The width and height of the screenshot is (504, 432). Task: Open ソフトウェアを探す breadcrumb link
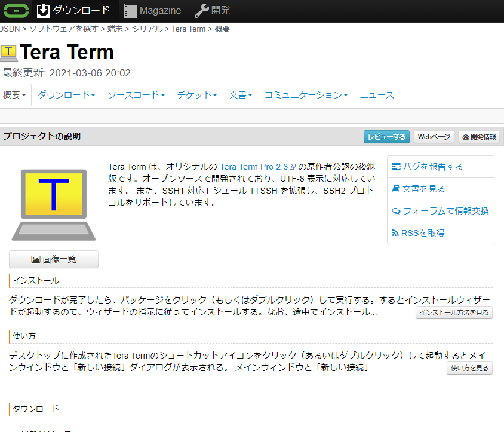coord(64,29)
